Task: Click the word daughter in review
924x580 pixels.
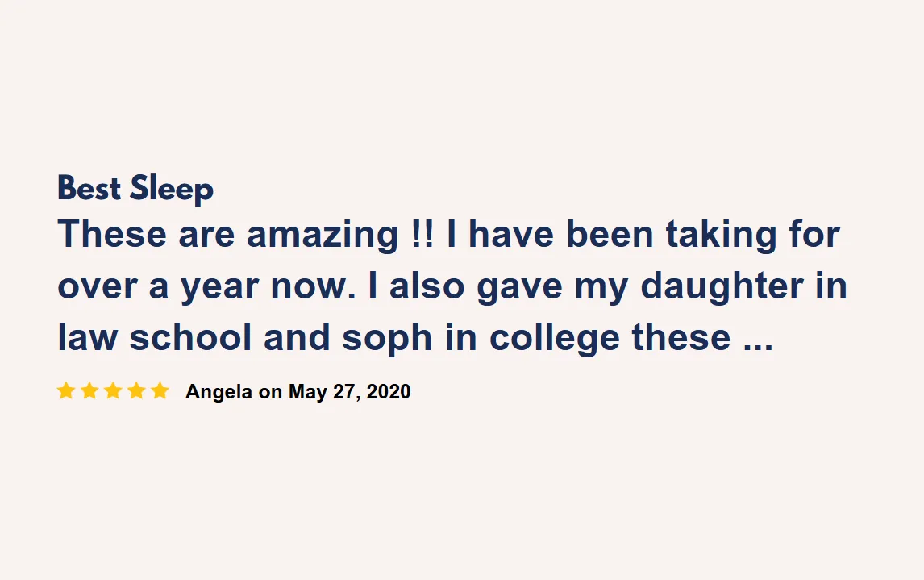Action: (722, 287)
